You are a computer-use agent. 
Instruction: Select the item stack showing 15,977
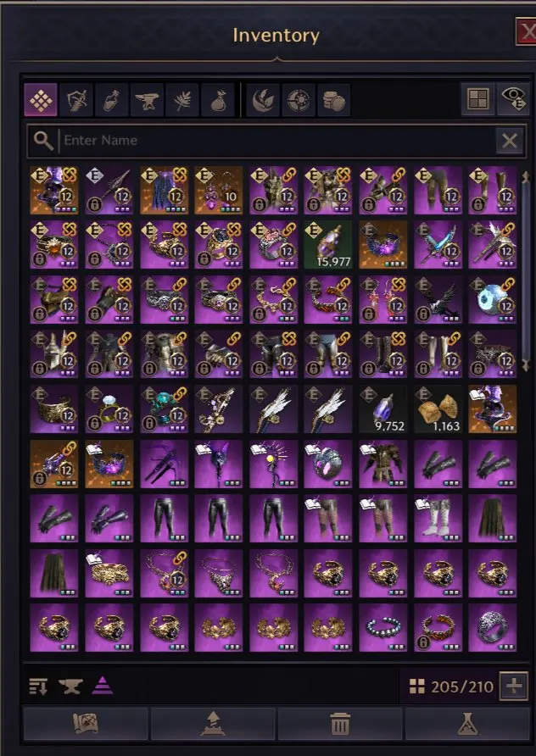pos(327,245)
